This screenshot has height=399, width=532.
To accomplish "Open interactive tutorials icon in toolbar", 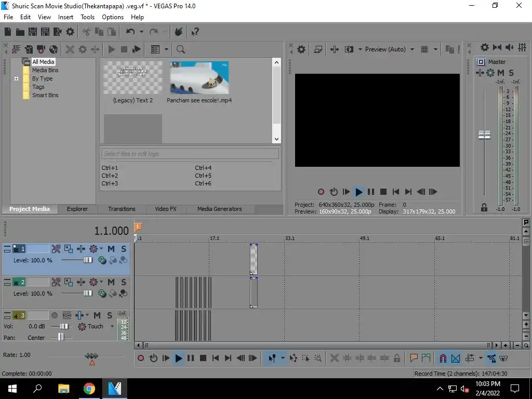I will point(179,32).
